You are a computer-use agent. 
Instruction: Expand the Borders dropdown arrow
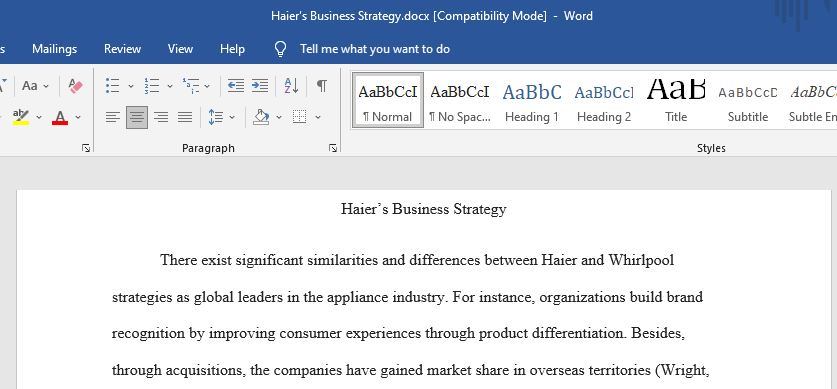pos(318,117)
